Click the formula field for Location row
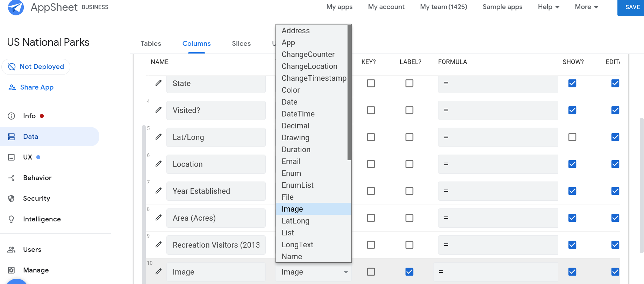644x284 pixels. [498, 164]
